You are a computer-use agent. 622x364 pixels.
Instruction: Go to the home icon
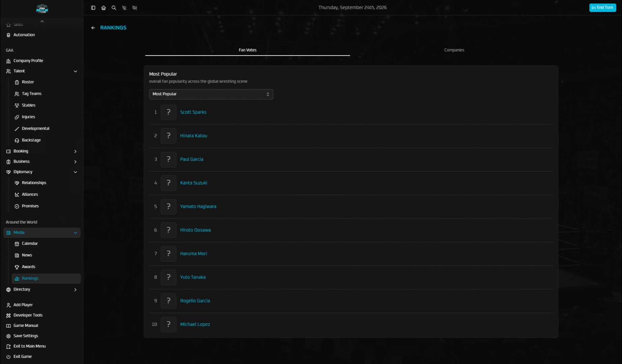104,8
